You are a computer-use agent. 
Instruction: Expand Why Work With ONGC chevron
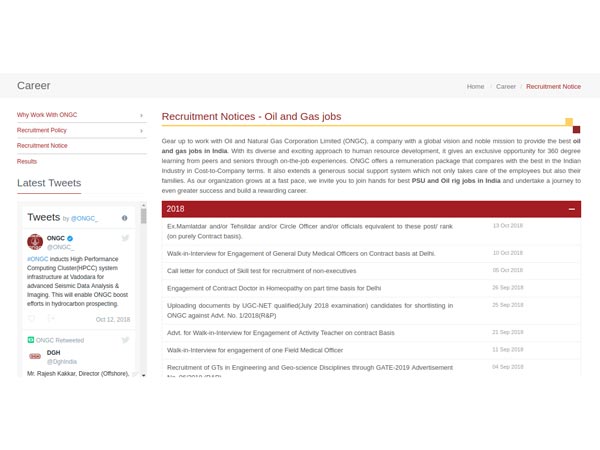142,115
